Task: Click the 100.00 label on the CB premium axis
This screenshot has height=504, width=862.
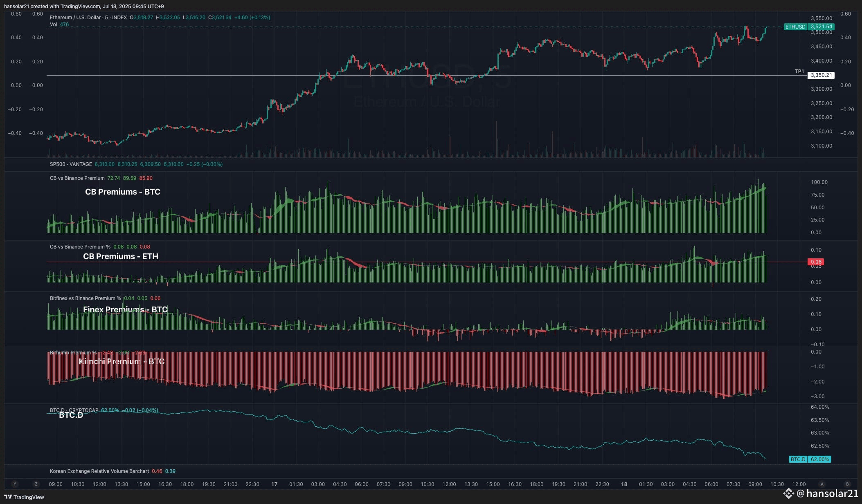Action: [x=819, y=182]
